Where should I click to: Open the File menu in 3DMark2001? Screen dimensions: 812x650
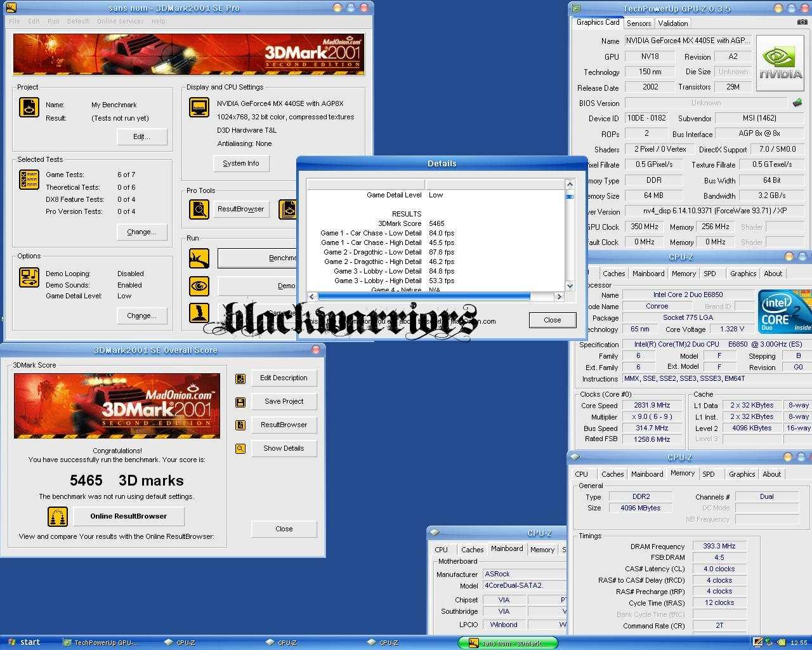tap(14, 21)
